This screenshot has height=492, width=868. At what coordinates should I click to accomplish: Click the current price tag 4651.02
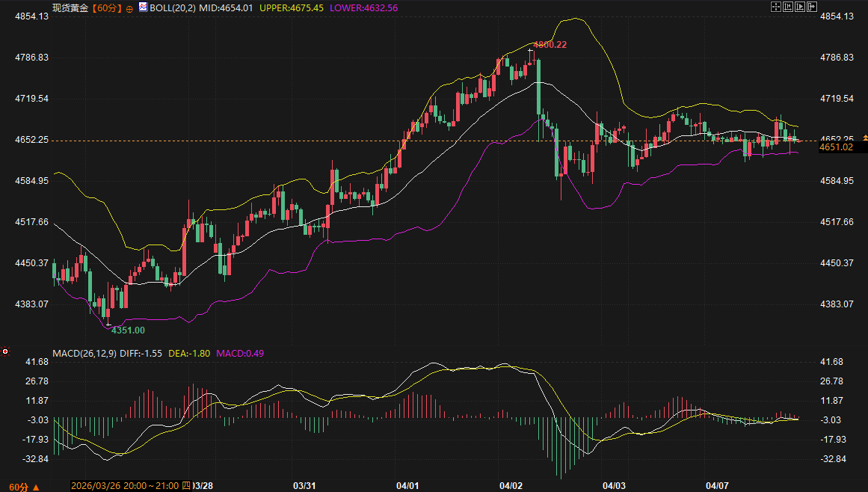(x=836, y=147)
